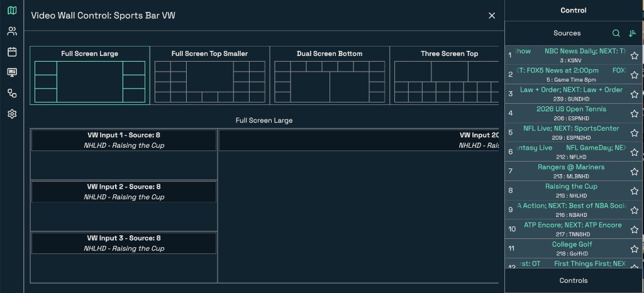This screenshot has width=644, height=293.
Task: Open the map icon in left sidebar
Action: tap(12, 11)
